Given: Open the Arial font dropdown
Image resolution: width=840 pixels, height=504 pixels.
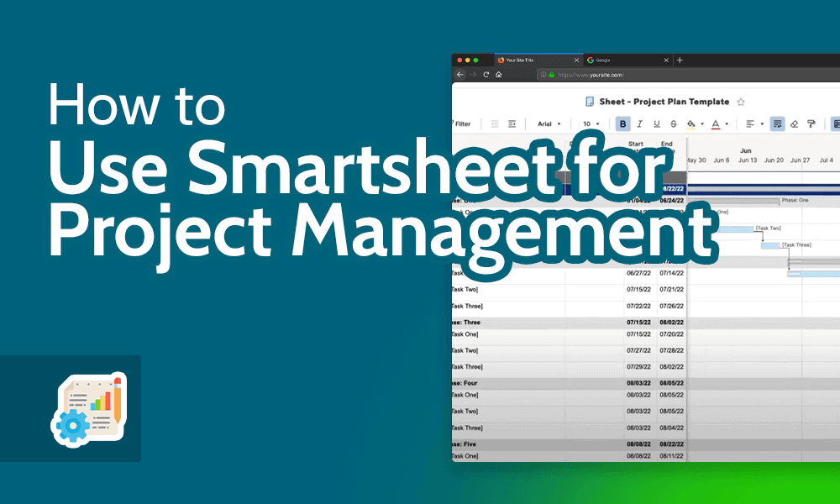Looking at the screenshot, I should point(549,123).
